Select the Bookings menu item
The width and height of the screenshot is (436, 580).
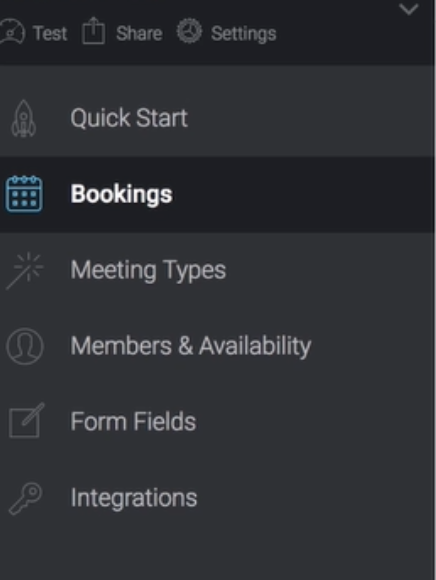pyautogui.click(x=217, y=195)
